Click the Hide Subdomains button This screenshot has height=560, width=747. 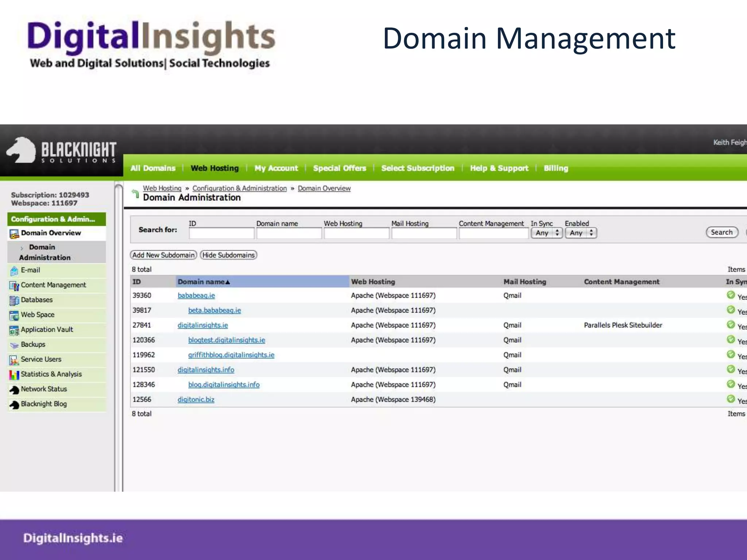point(228,255)
